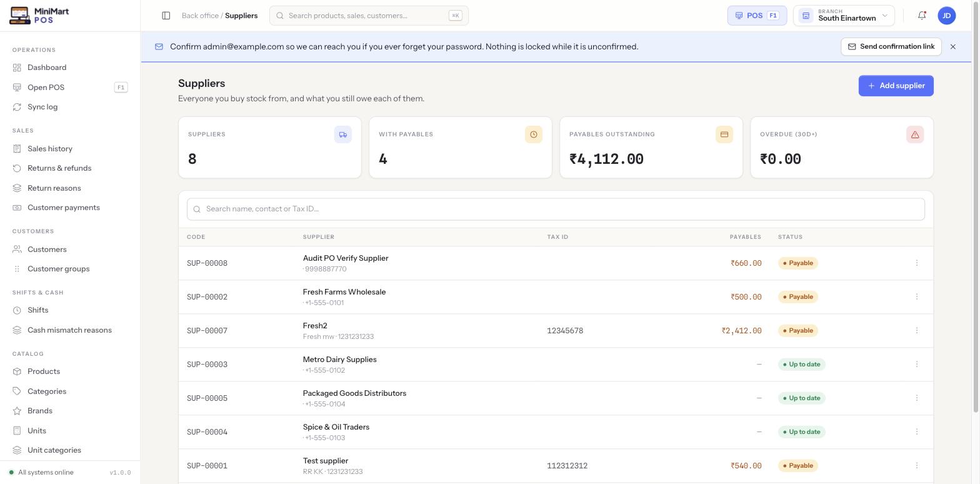
Task: Click the MiniMart POS logo
Action: click(x=39, y=16)
